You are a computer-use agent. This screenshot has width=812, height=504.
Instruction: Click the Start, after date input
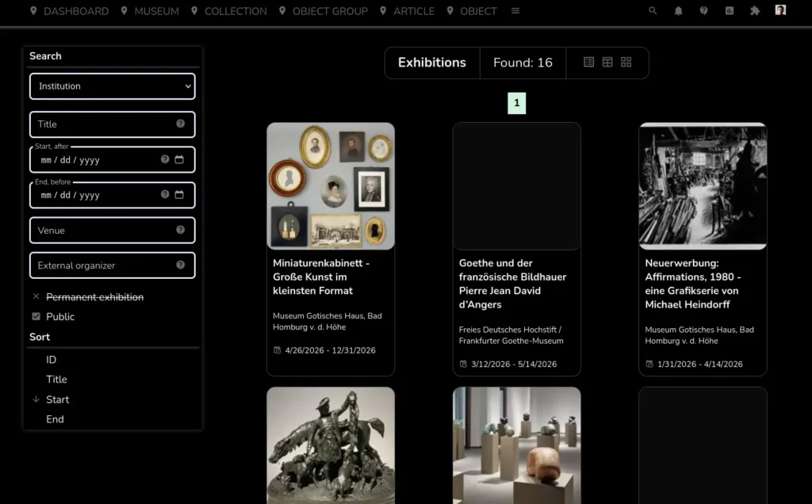[x=113, y=159]
